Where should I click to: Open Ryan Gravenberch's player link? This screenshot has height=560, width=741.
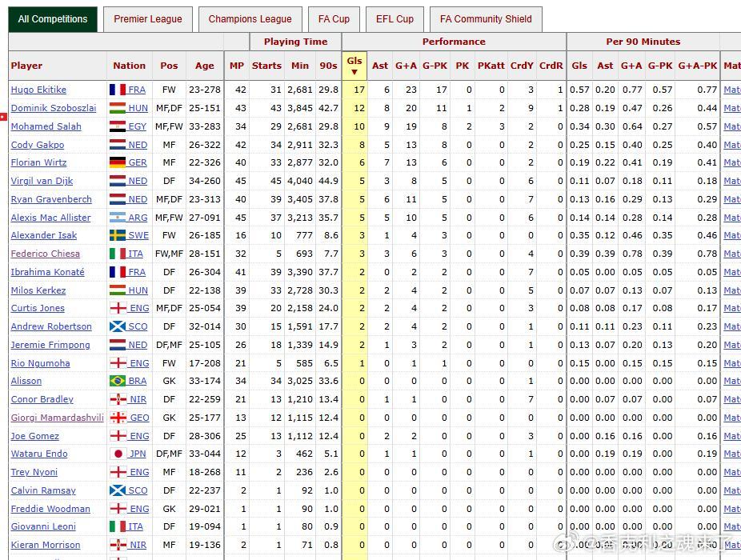coord(51,199)
